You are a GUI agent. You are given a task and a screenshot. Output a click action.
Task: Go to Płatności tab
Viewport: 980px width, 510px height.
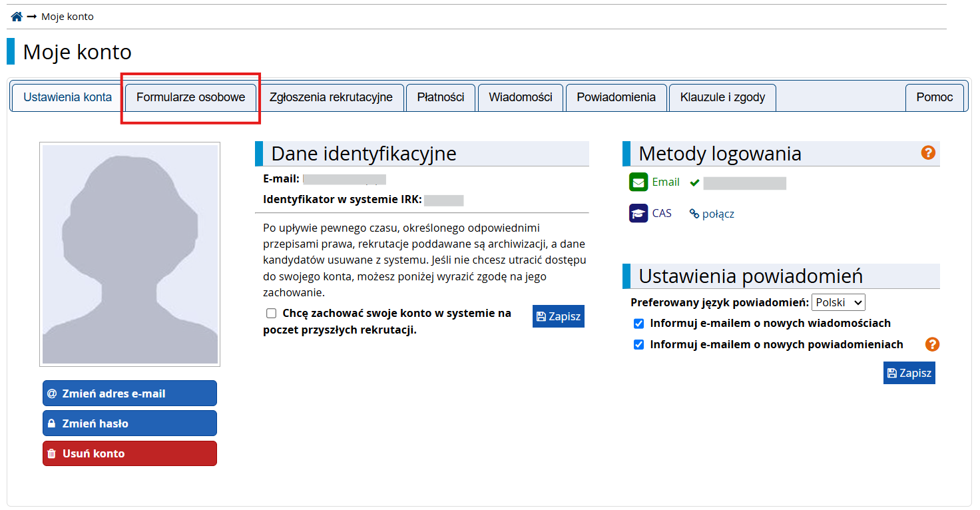coord(441,97)
